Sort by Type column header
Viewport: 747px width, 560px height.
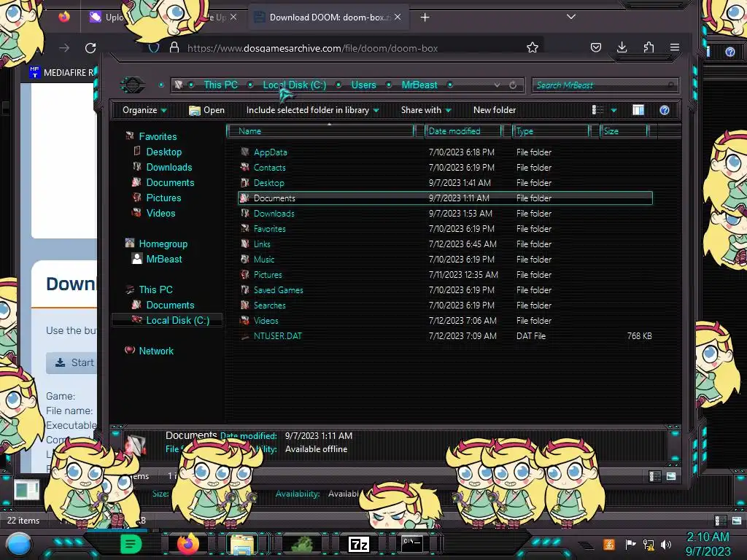551,131
